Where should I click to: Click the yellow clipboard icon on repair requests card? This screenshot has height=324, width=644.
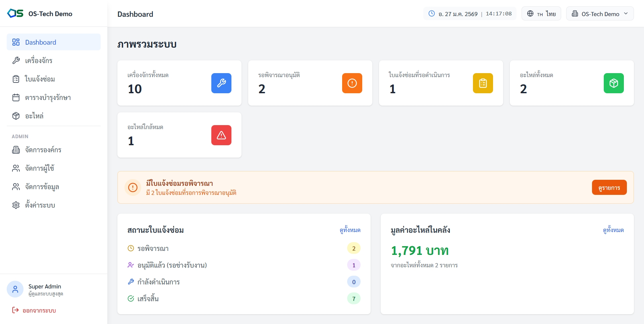(x=483, y=83)
